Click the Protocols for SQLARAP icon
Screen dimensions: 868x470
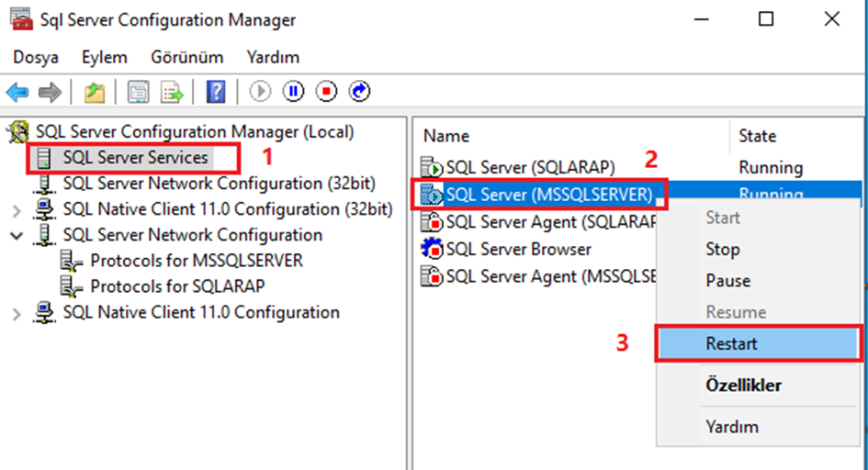72,286
